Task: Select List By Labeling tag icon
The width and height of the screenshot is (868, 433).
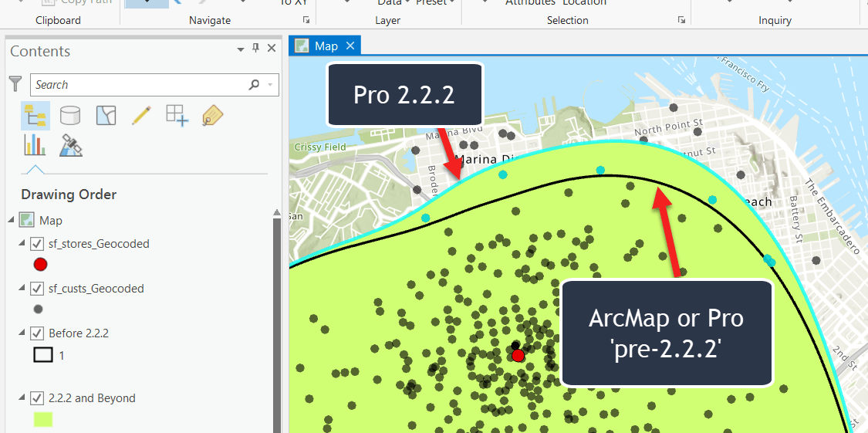Action: pyautogui.click(x=213, y=116)
